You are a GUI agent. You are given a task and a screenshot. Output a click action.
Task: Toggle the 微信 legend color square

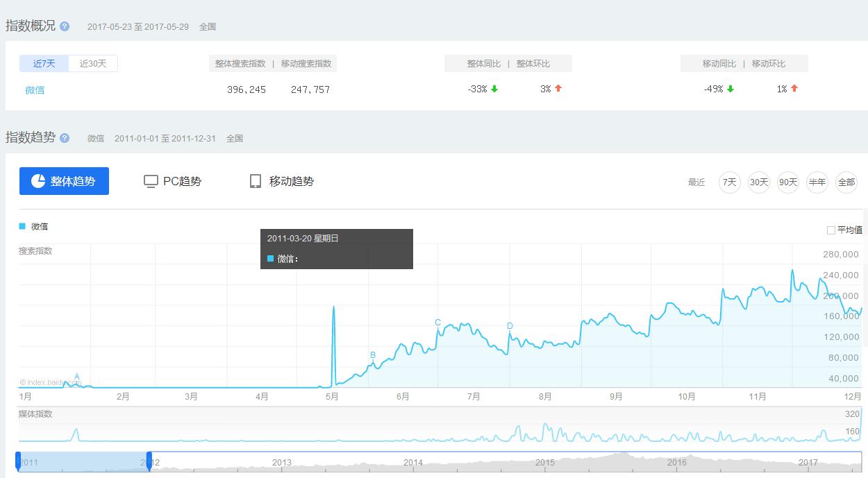click(20, 226)
